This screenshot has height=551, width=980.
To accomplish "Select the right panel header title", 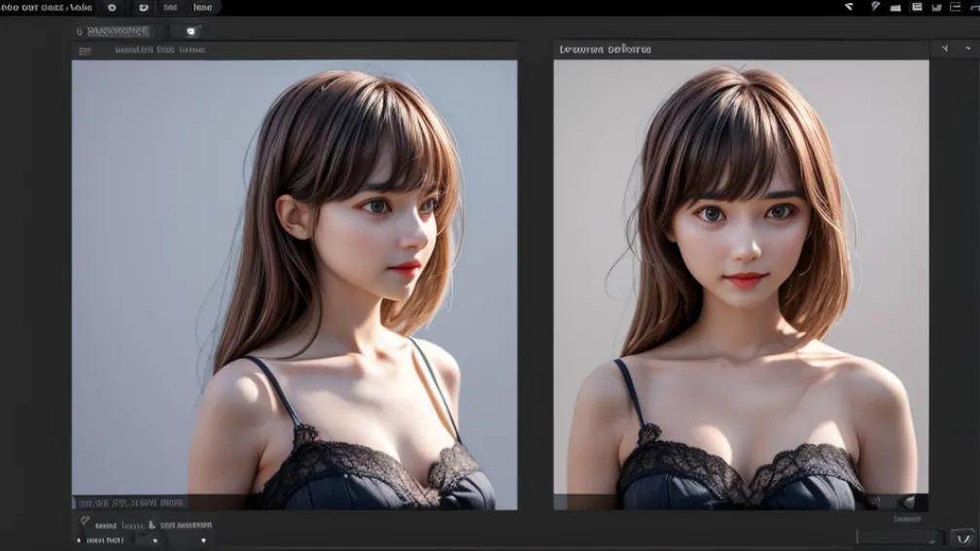I will pos(605,50).
